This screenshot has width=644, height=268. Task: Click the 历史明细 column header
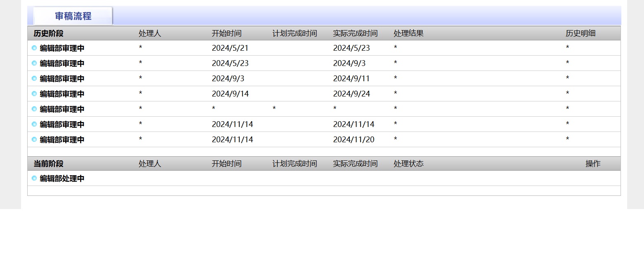(x=580, y=33)
